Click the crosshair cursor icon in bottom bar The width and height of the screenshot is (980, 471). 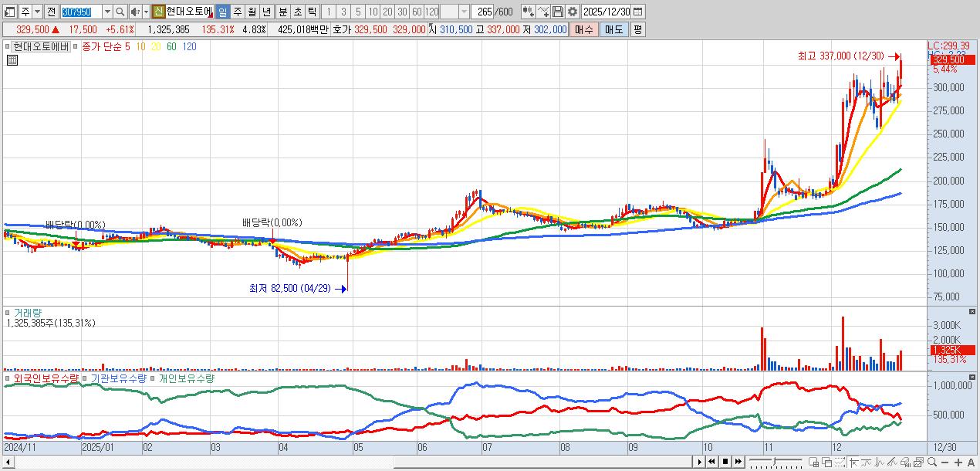click(x=853, y=462)
